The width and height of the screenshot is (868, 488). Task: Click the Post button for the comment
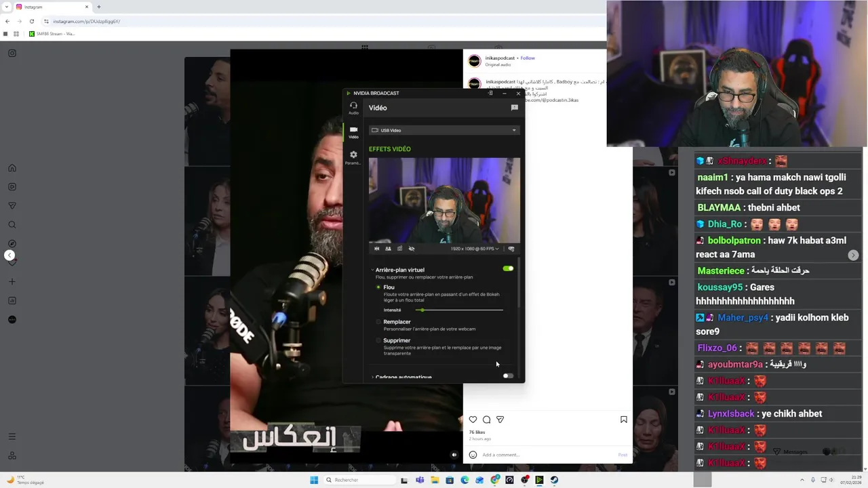click(623, 455)
